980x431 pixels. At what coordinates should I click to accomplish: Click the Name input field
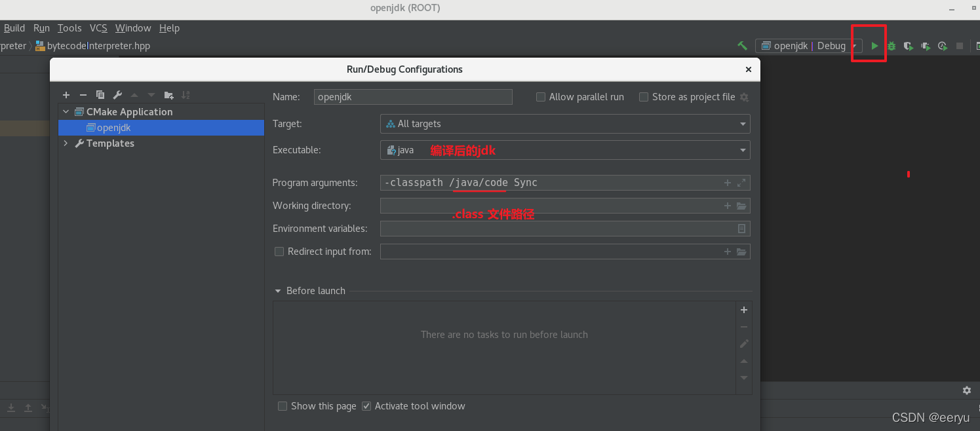[x=413, y=97]
